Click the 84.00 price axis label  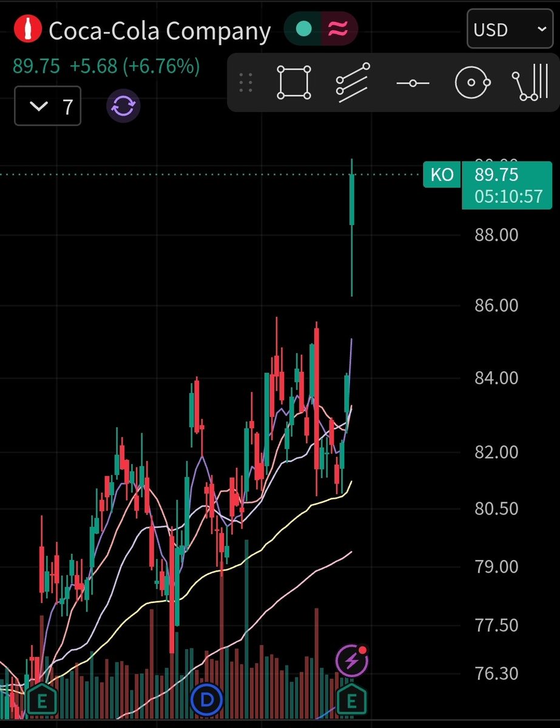click(x=497, y=378)
